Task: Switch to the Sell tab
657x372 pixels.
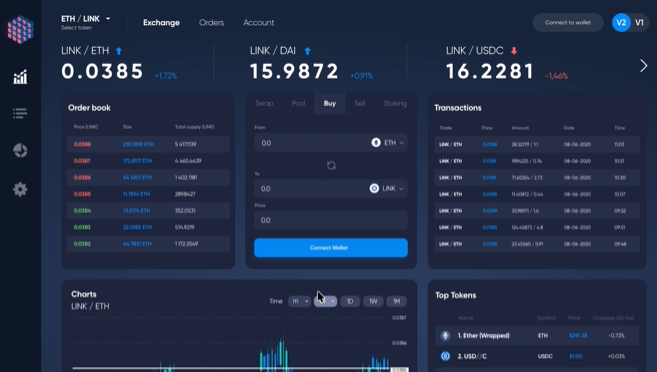Action: (x=360, y=103)
